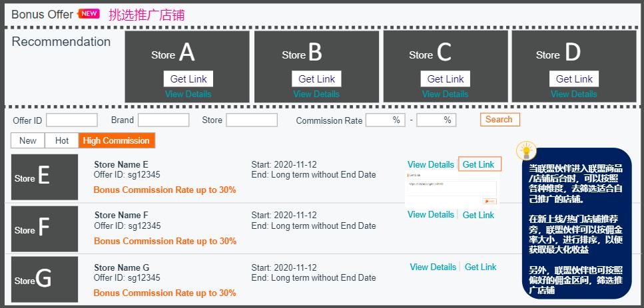The width and height of the screenshot is (644, 308).
Task: Click the orange Search button
Action: [x=500, y=120]
